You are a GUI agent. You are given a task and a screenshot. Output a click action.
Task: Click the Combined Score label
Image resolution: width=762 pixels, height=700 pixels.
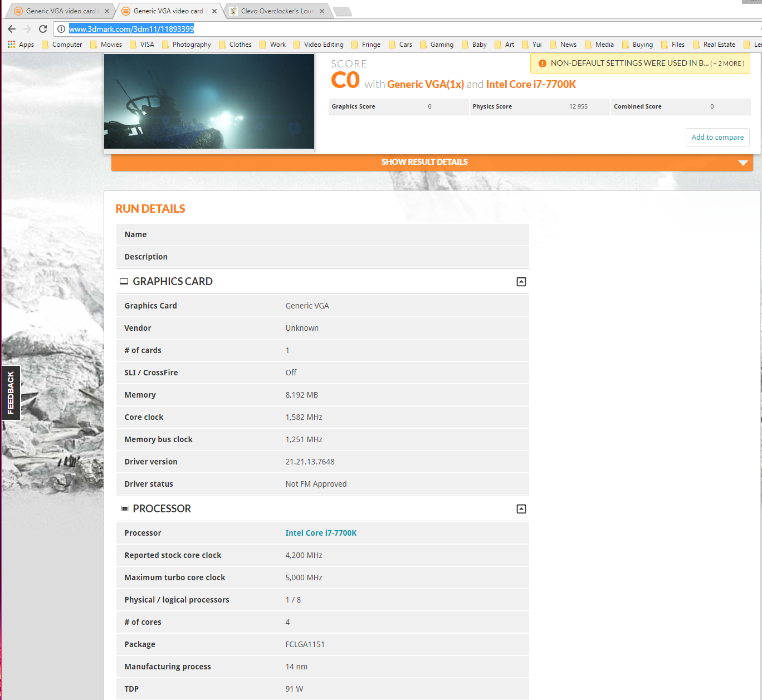coord(638,106)
